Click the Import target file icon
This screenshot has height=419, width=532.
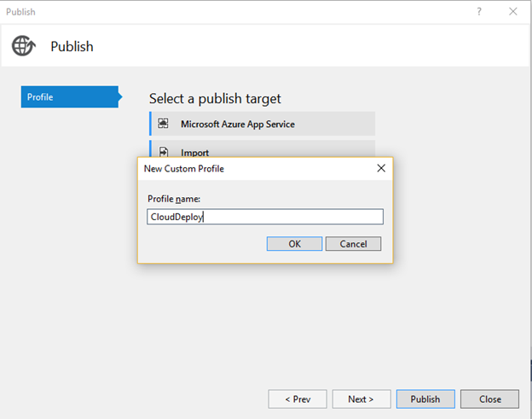(164, 151)
